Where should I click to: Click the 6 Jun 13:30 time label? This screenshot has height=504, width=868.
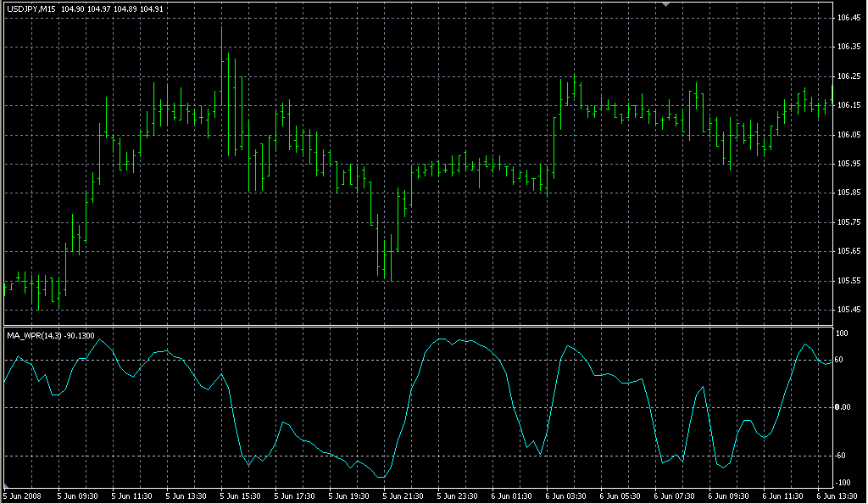(x=839, y=496)
